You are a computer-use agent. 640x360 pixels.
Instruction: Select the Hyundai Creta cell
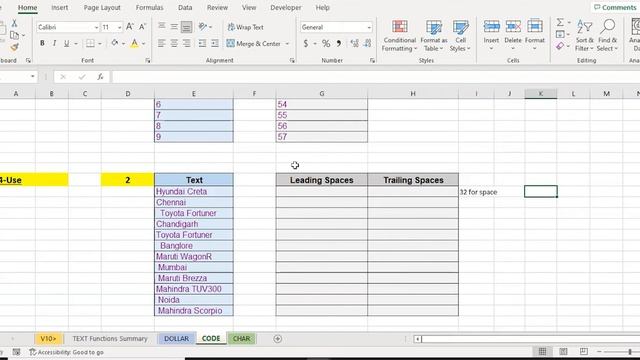pos(194,191)
